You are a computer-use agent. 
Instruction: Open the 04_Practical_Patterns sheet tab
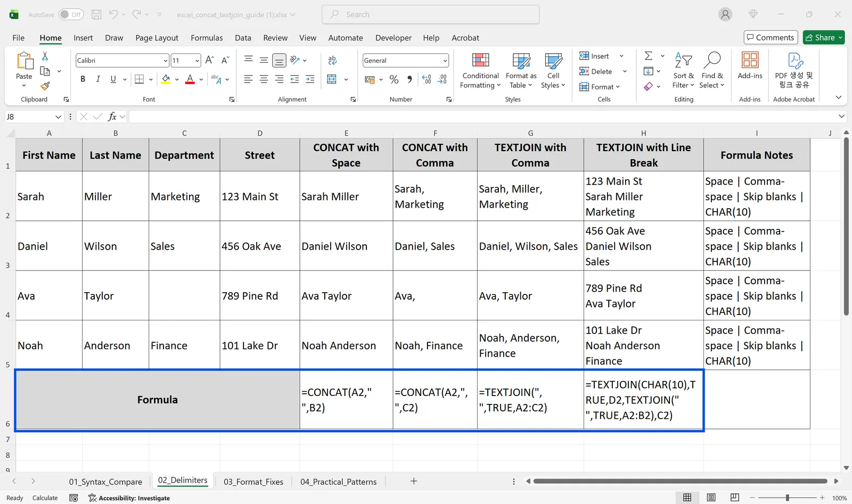click(x=338, y=482)
